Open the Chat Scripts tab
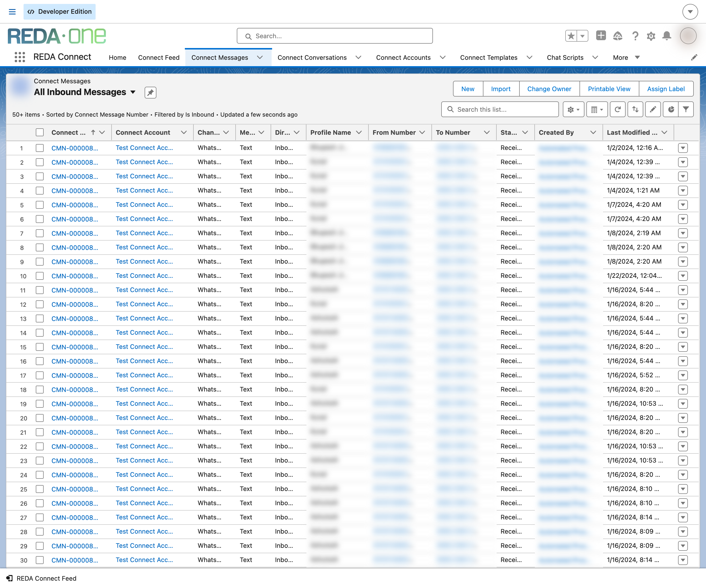Viewport: 706px width, 588px height. [565, 58]
